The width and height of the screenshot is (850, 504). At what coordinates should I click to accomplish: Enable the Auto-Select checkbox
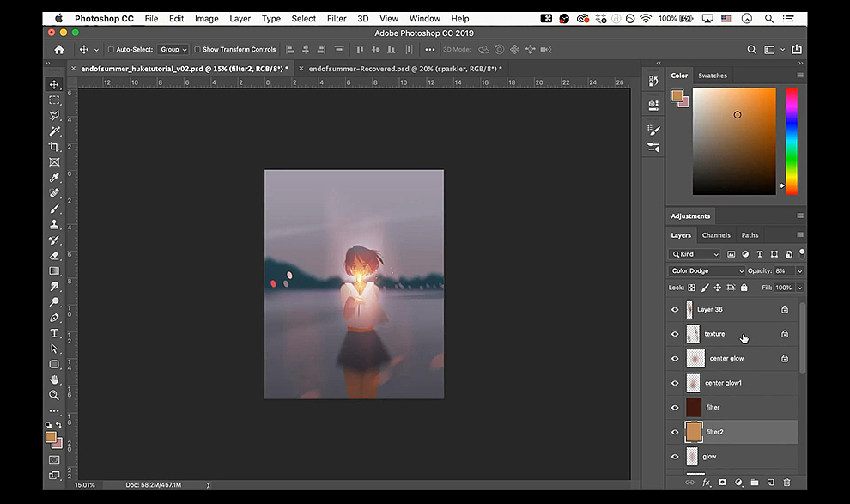coord(111,49)
